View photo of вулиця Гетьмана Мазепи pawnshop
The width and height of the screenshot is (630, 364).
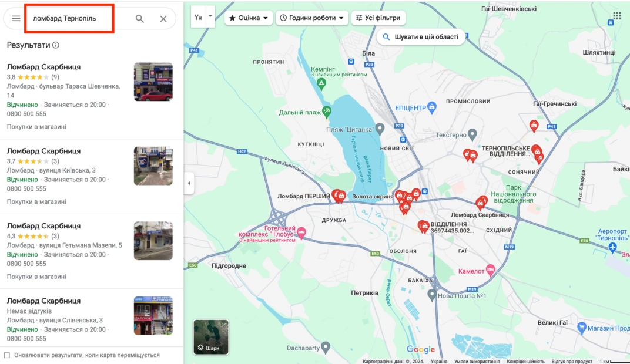tap(153, 241)
